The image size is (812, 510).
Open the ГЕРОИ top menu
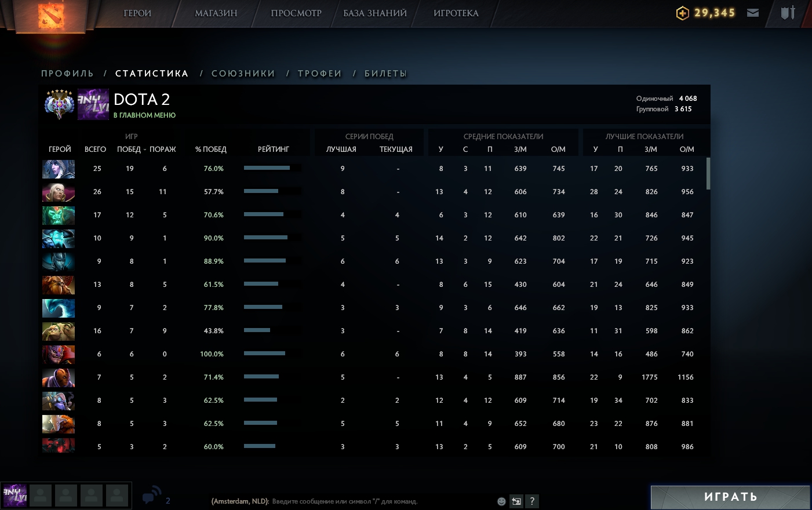137,13
